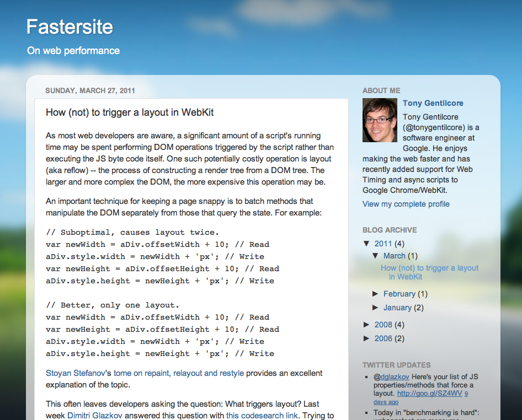522x420 pixels.
Task: Click the 'On web performance' subtitle
Action: coord(73,51)
